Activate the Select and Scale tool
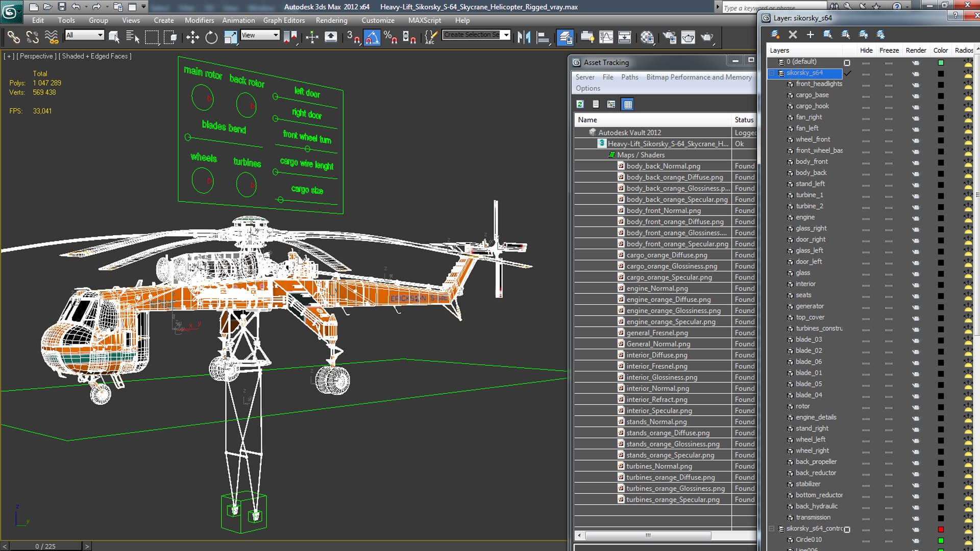The width and height of the screenshot is (980, 551). pos(230,37)
